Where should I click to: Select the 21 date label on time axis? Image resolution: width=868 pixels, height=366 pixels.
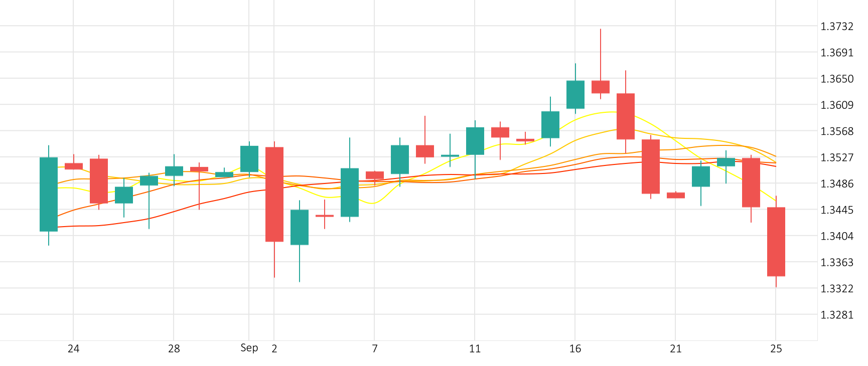675,349
